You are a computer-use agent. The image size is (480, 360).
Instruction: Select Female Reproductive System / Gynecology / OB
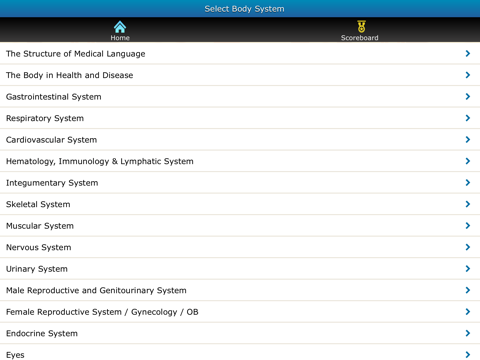pos(102,312)
